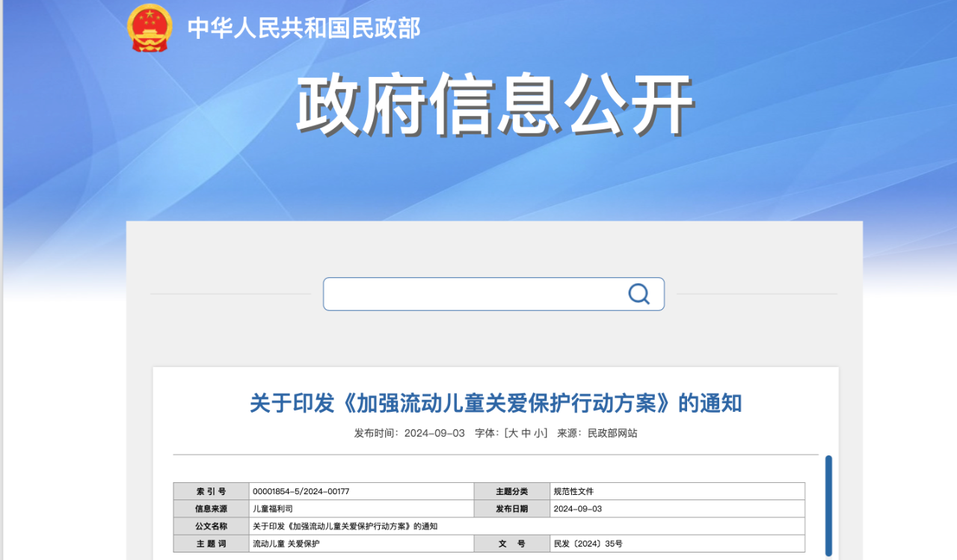Viewport: 957px width, 560px height.
Task: Click the national emblem logo
Action: 150,28
